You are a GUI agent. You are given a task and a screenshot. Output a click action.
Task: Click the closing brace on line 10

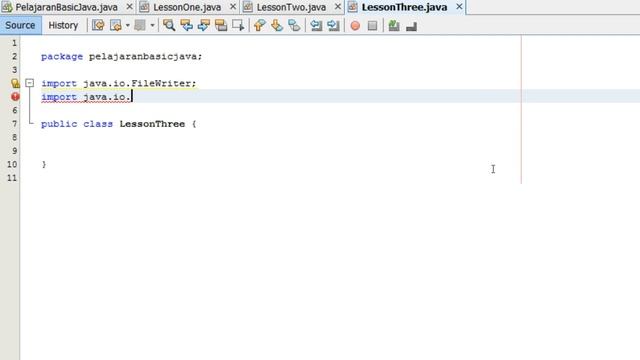(44, 164)
